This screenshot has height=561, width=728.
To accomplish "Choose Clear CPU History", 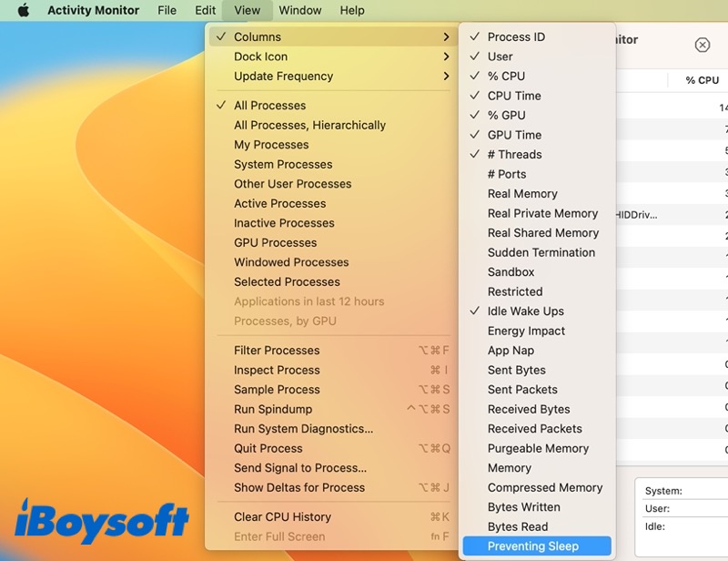I will point(282,517).
